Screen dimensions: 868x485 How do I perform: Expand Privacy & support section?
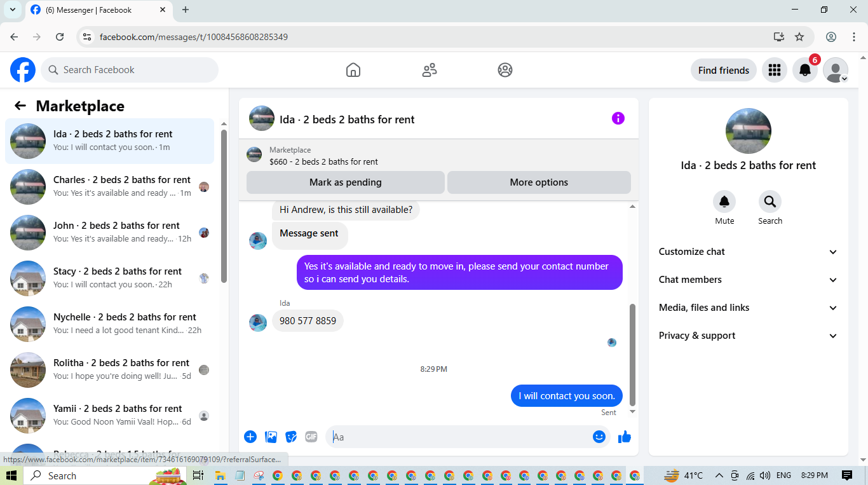tap(749, 336)
